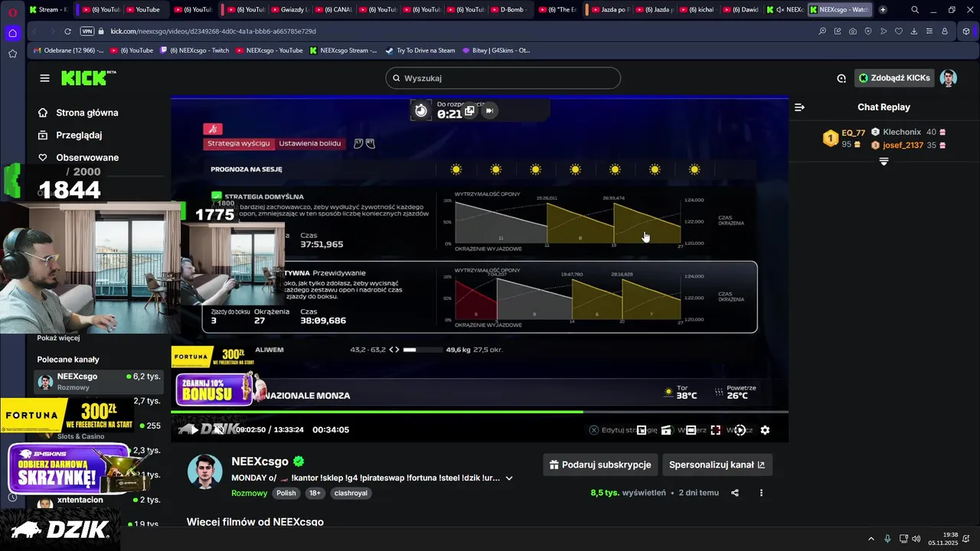Image resolution: width=980 pixels, height=551 pixels.
Task: Select the clashroyal tag
Action: pyautogui.click(x=351, y=493)
